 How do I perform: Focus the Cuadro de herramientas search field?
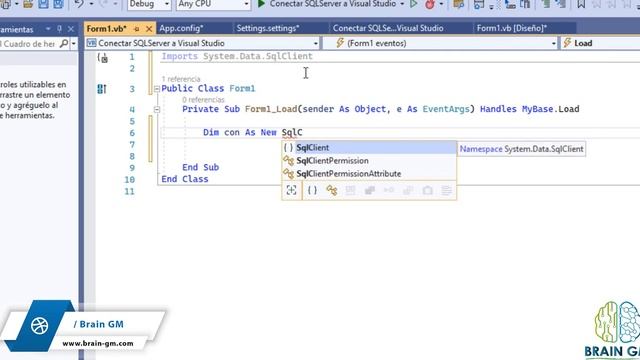click(x=29, y=43)
